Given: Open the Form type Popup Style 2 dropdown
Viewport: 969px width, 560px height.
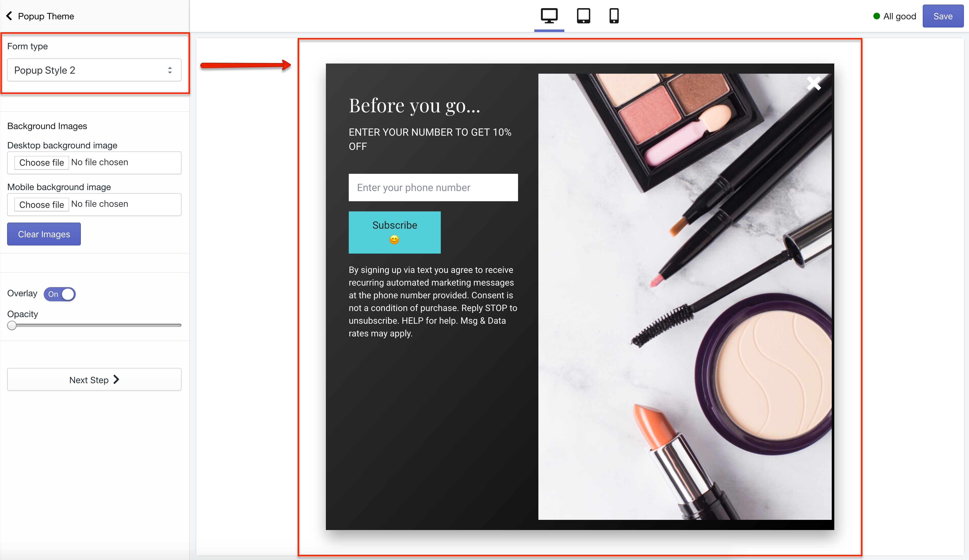Looking at the screenshot, I should [94, 70].
